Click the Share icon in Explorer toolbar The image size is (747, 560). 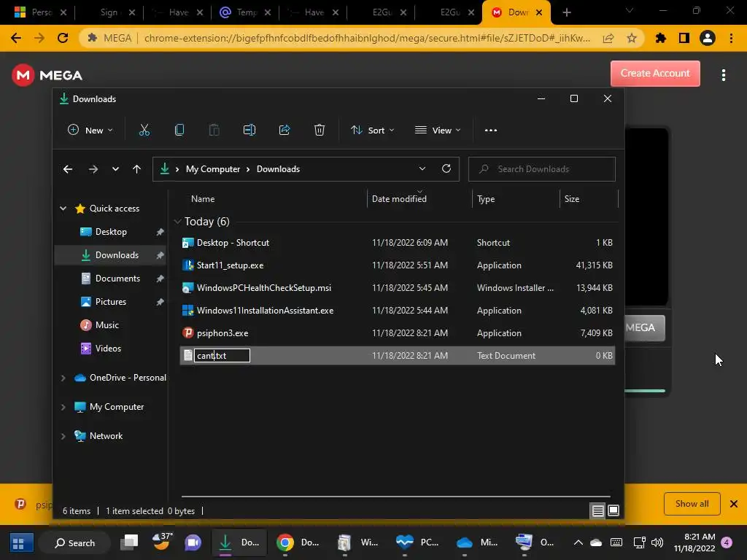coord(285,130)
